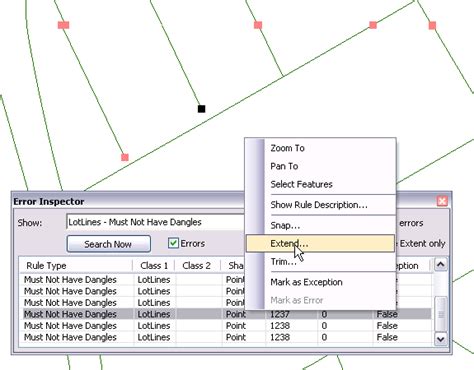Click the error list scrollbar thumb
Viewport: 474px width, 370px height.
[x=441, y=314]
